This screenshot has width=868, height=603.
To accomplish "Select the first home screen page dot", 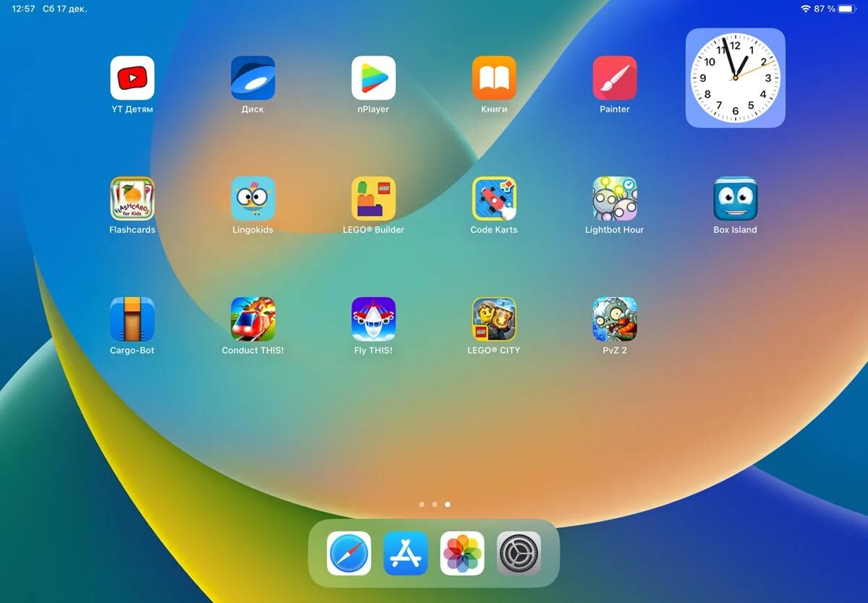I will click(422, 505).
